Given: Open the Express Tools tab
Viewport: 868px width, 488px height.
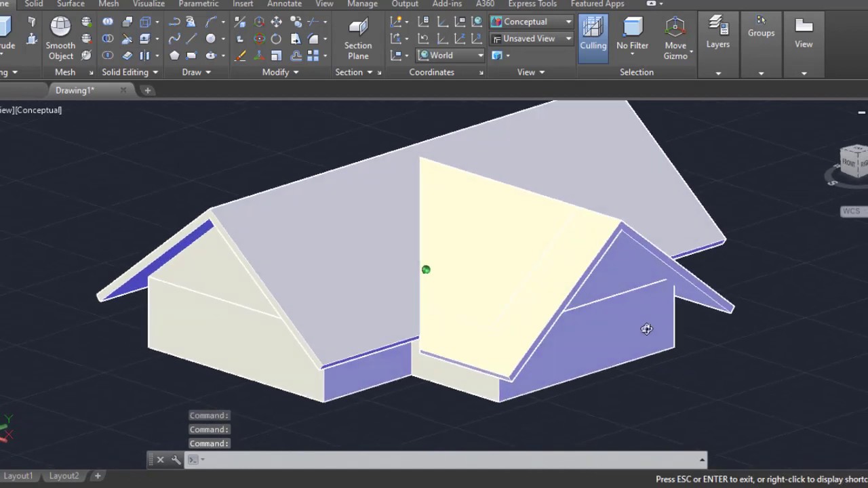Looking at the screenshot, I should 532,4.
